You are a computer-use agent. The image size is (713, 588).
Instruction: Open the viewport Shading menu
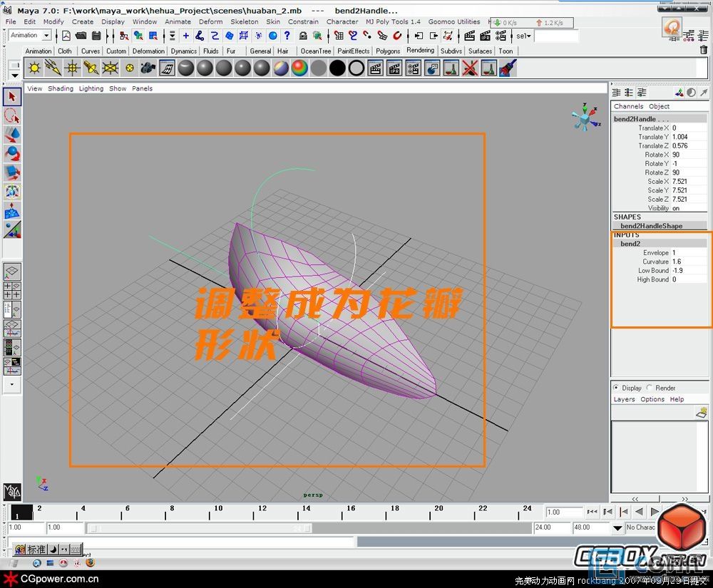tap(61, 88)
